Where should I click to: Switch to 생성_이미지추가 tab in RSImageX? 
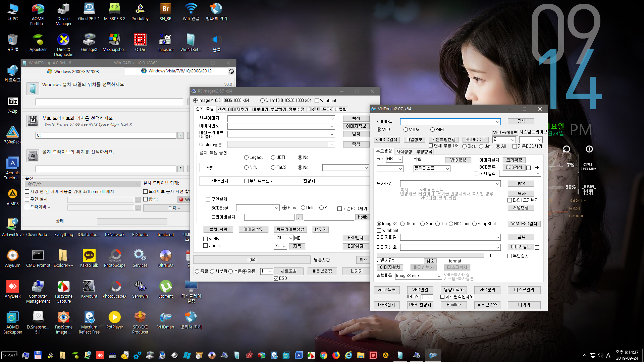(233, 110)
